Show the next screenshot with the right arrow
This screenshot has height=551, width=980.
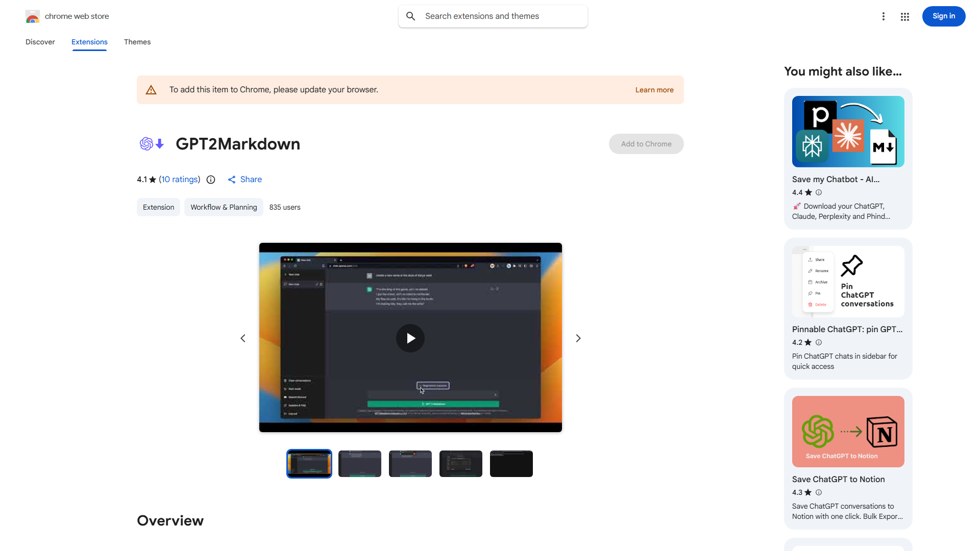578,338
